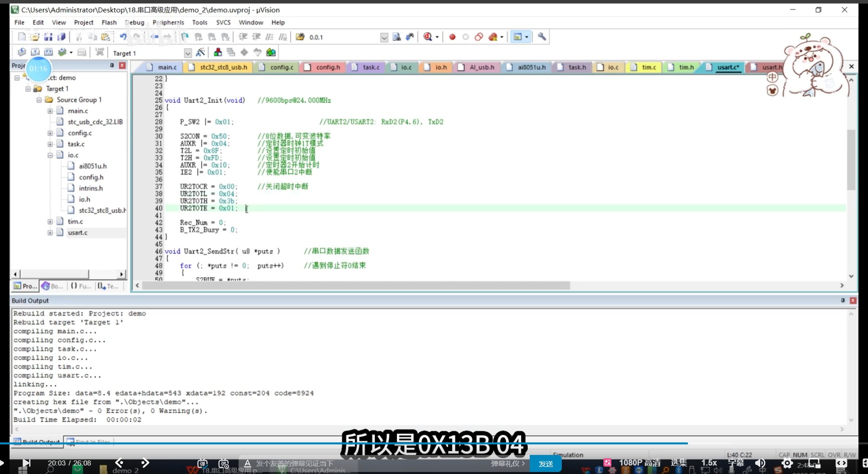Click the Find in Files binoculars icon
This screenshot has width=868, height=474.
tap(410, 37)
